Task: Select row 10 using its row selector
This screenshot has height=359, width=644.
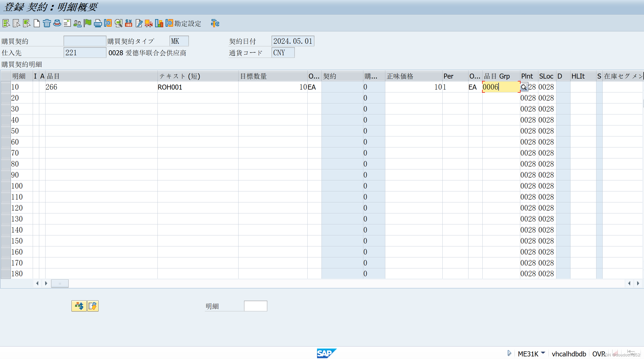Action: tap(5, 87)
